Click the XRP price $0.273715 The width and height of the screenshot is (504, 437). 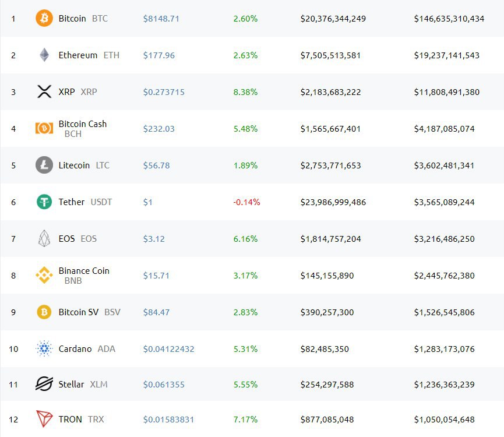point(164,92)
